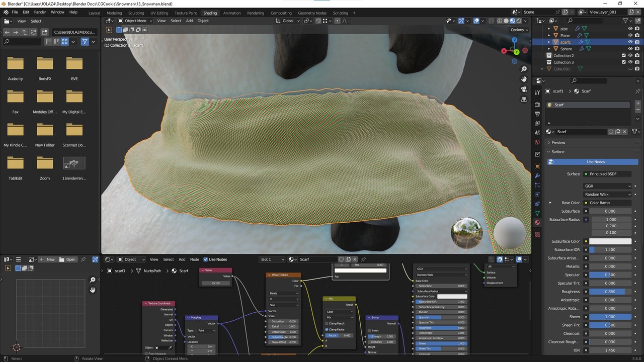The width and height of the screenshot is (644, 362).
Task: Refresh the file browser list
Action: 33,32
